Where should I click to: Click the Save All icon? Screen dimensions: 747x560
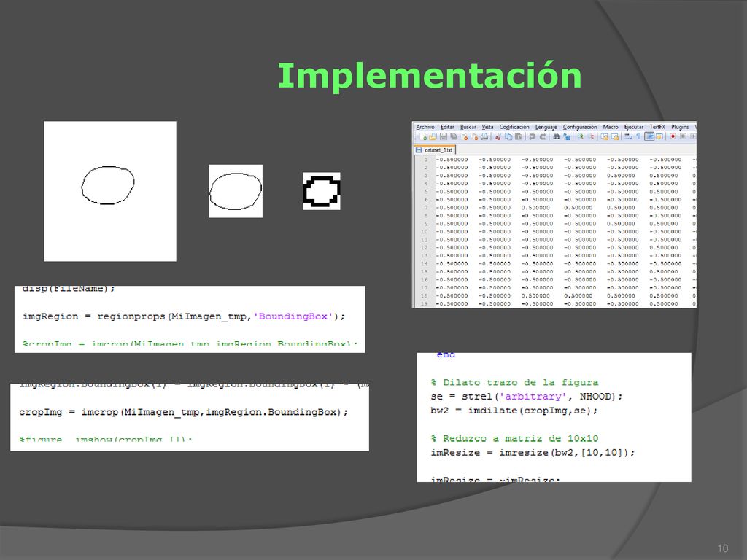[x=454, y=136]
